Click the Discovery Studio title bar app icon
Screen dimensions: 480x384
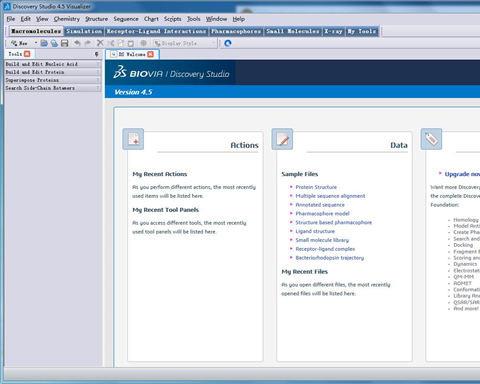(x=7, y=6)
